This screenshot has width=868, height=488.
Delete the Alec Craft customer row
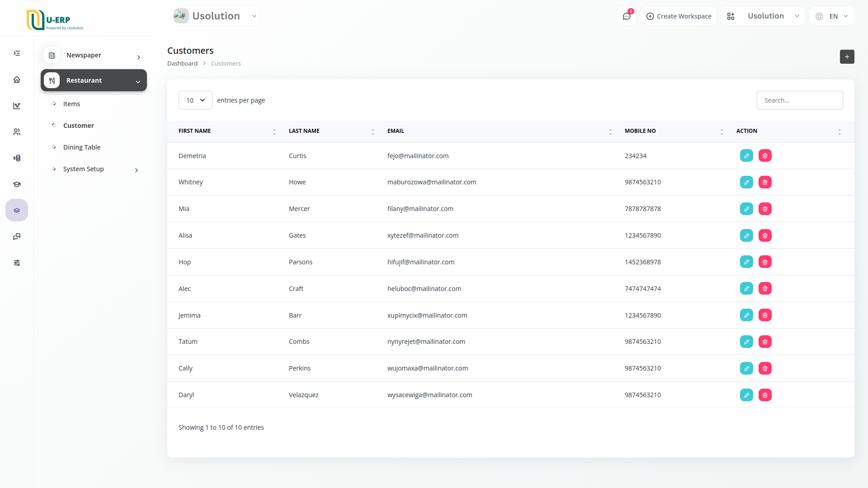[765, 289]
